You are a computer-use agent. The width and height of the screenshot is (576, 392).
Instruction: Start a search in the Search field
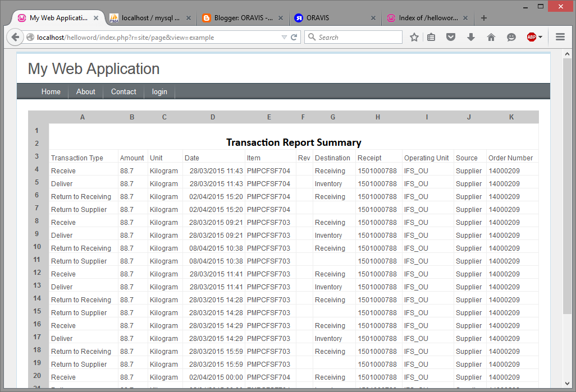pos(354,37)
